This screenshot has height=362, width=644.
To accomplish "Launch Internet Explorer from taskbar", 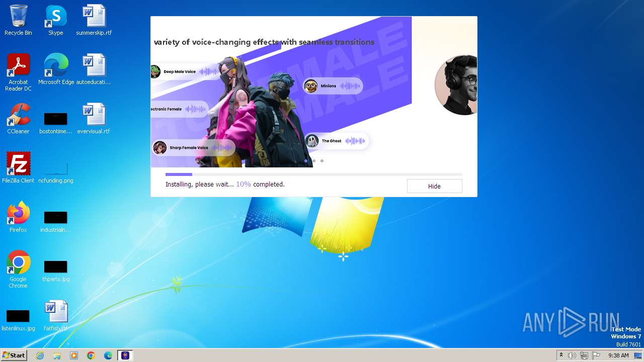I will point(40,355).
